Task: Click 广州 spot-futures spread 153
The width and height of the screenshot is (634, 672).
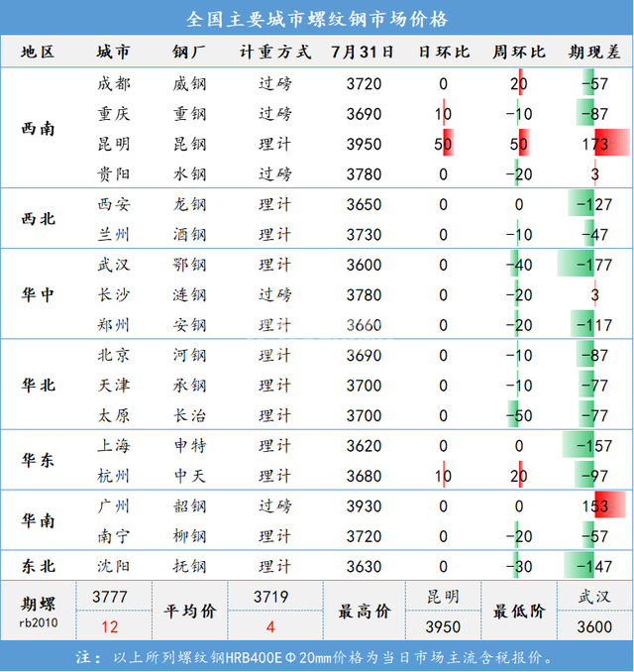Action: point(595,506)
